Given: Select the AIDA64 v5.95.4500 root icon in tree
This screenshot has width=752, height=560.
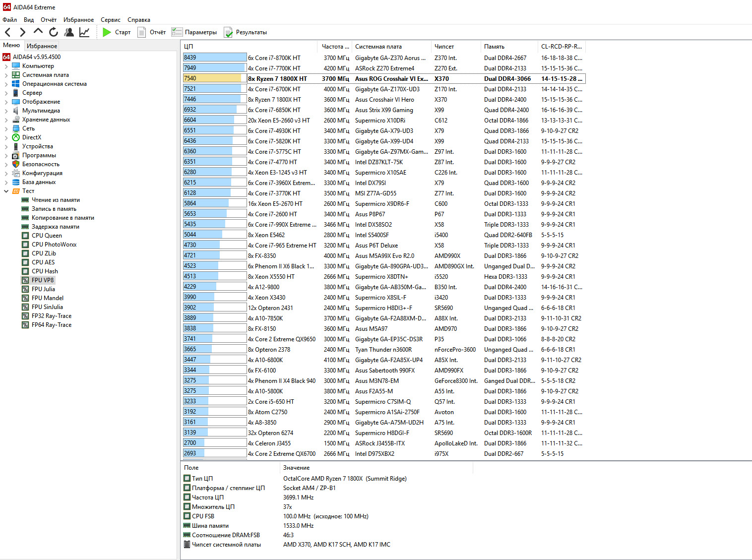Looking at the screenshot, I should [6, 57].
